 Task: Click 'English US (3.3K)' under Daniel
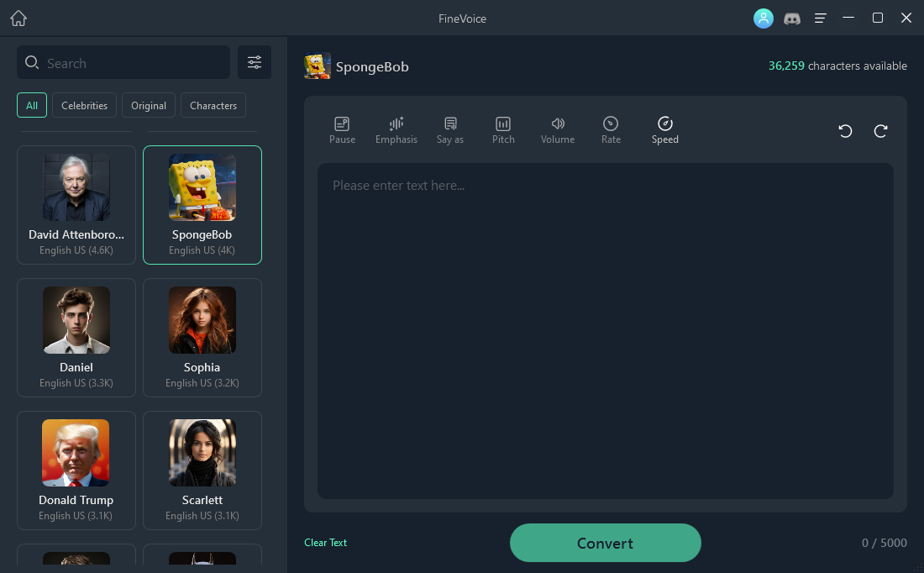click(x=76, y=383)
